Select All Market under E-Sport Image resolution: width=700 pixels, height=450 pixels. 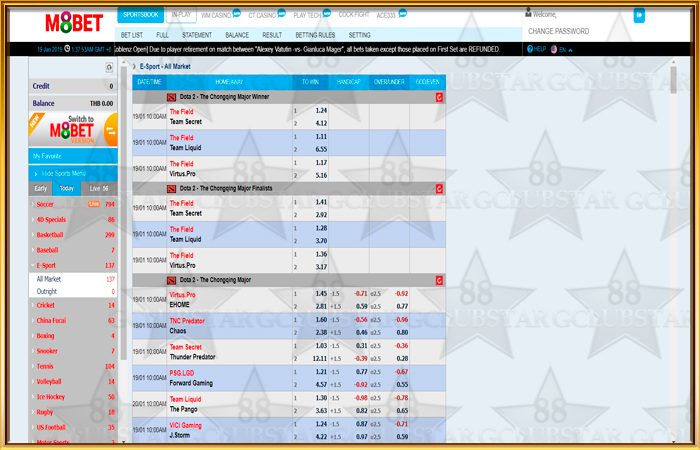pyautogui.click(x=73, y=279)
